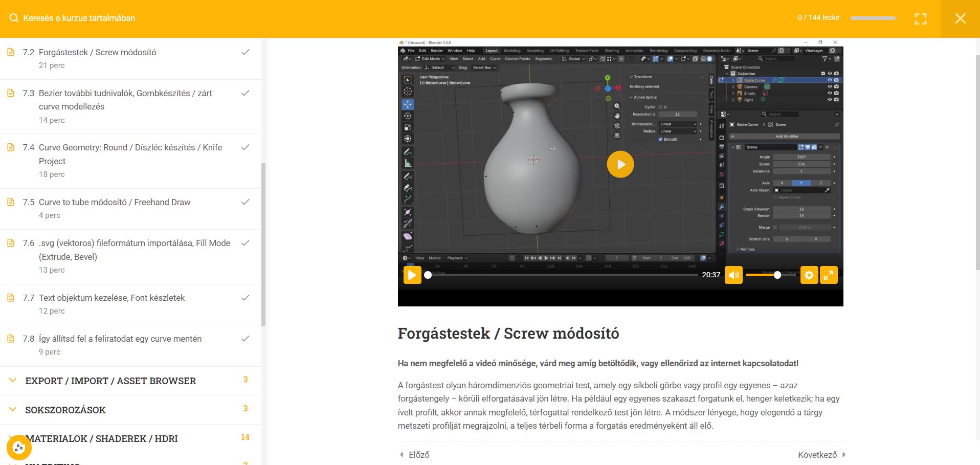The width and height of the screenshot is (980, 465).
Task: Expand the video to fullscreen with the arrows icon
Action: click(829, 275)
